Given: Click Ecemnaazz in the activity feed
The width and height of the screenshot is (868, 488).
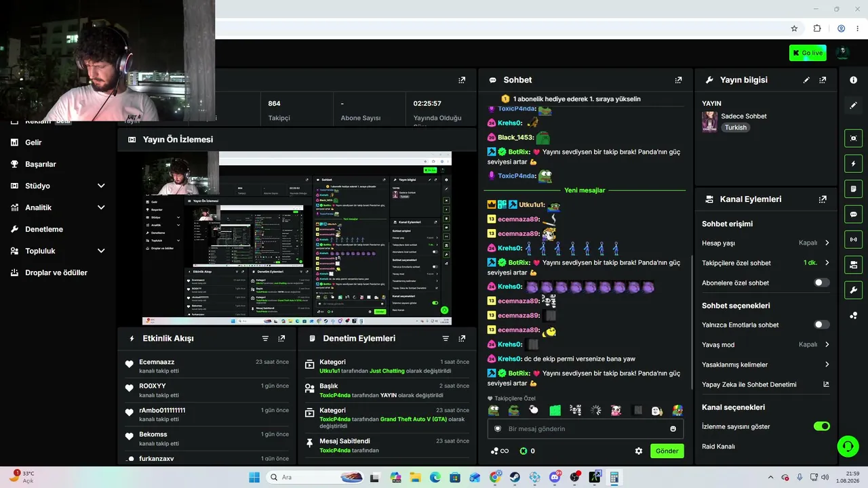Looking at the screenshot, I should pos(157,362).
